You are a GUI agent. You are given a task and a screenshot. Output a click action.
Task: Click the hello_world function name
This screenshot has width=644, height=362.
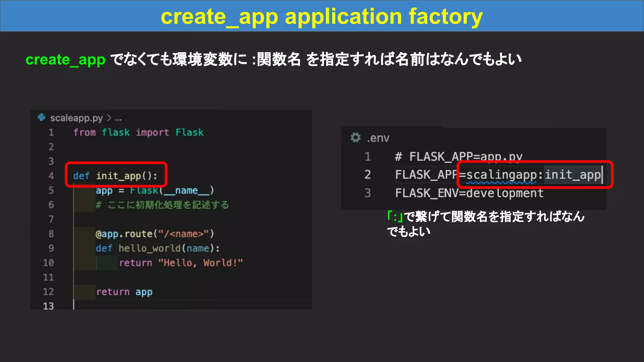[x=149, y=248]
